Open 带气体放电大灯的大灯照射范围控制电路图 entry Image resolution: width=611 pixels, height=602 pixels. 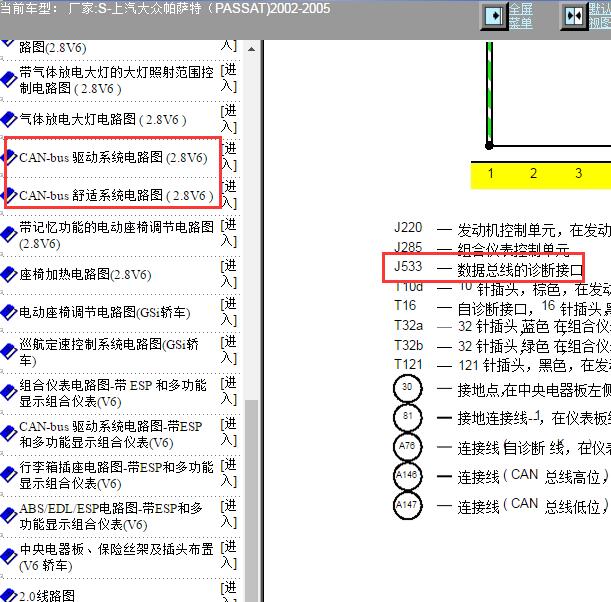pos(116,80)
